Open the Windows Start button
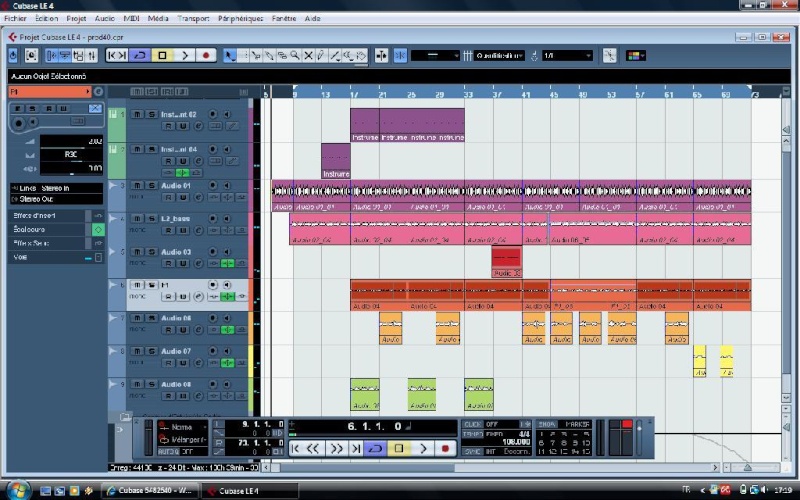Screen dimensions: 800x500 coord(17,490)
